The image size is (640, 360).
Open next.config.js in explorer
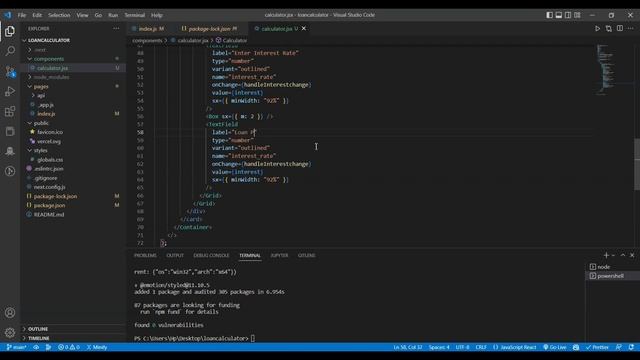(x=73, y=187)
